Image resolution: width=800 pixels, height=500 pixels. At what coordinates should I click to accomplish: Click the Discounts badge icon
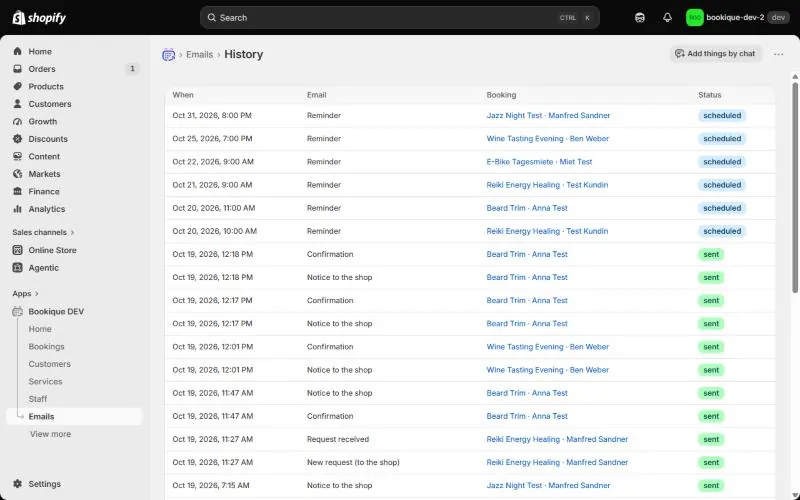point(17,139)
